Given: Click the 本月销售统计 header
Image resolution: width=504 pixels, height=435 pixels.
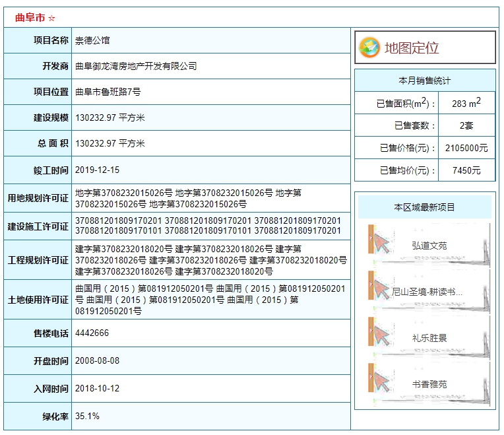Looking at the screenshot, I should click(x=425, y=81).
